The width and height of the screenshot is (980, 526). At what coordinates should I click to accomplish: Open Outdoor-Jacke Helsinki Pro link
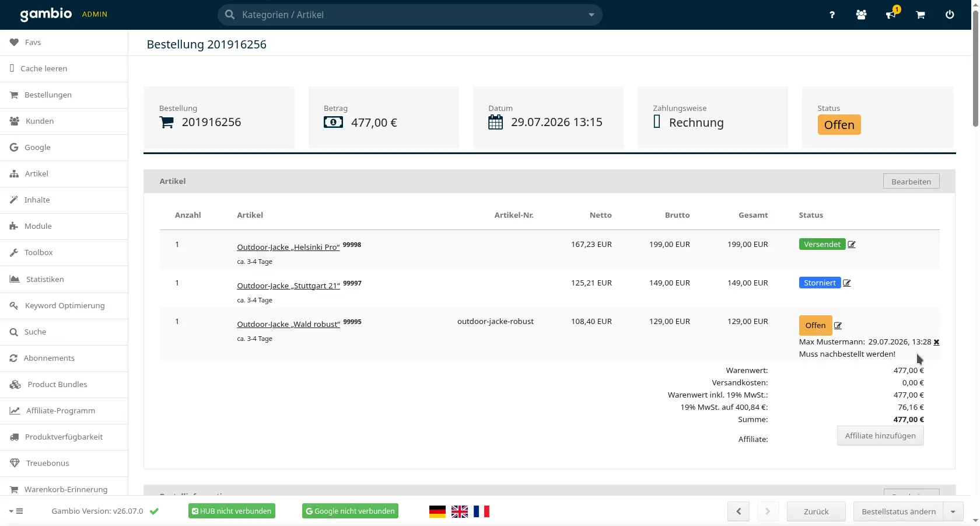(x=288, y=248)
